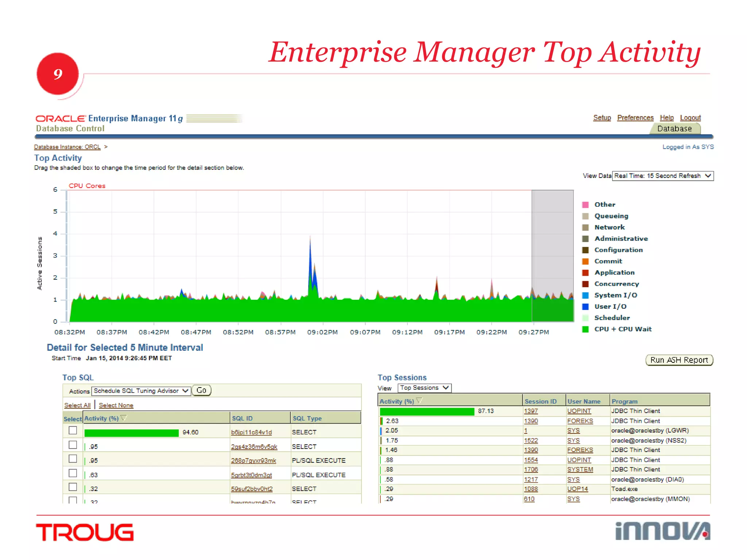747x560 pixels.
Task: Open user name UOPINT for session 1397
Action: point(579,411)
